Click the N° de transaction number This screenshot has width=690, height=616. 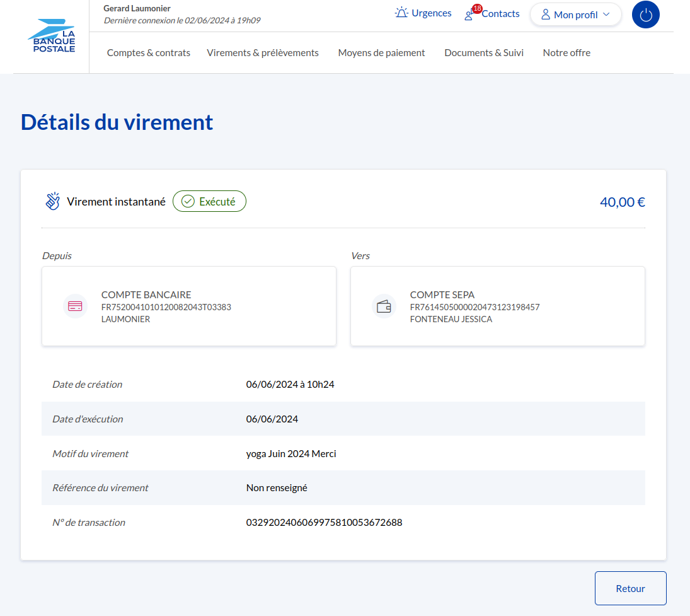[324, 523]
